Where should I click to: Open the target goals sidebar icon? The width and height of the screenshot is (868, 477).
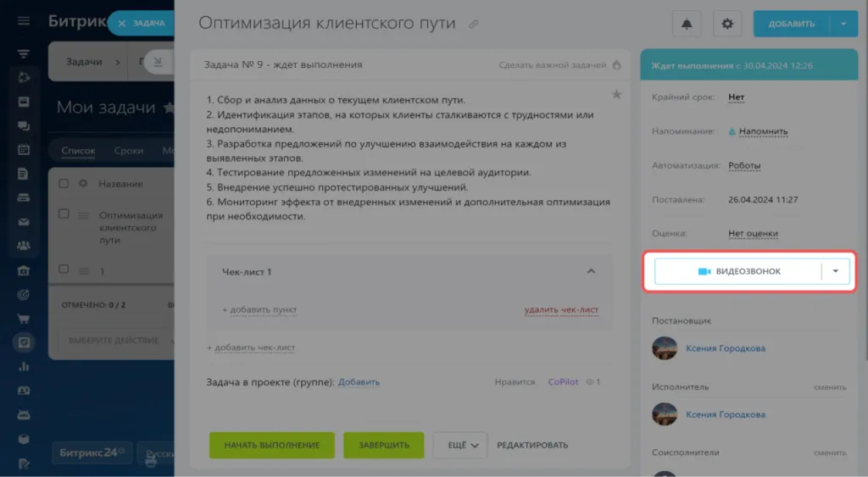23,294
